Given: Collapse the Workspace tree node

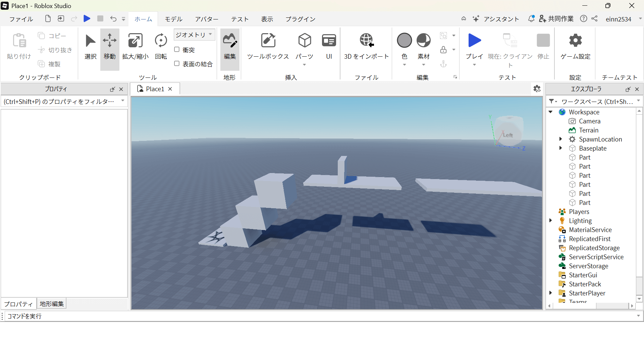Looking at the screenshot, I should [551, 112].
